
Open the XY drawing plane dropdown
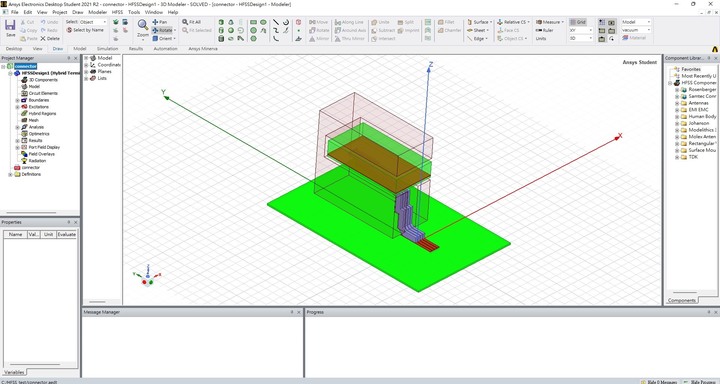(x=581, y=30)
